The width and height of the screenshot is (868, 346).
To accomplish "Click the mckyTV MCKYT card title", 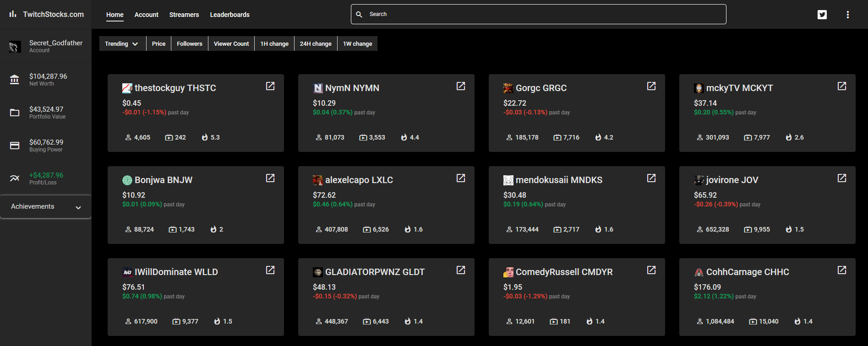I will point(740,88).
